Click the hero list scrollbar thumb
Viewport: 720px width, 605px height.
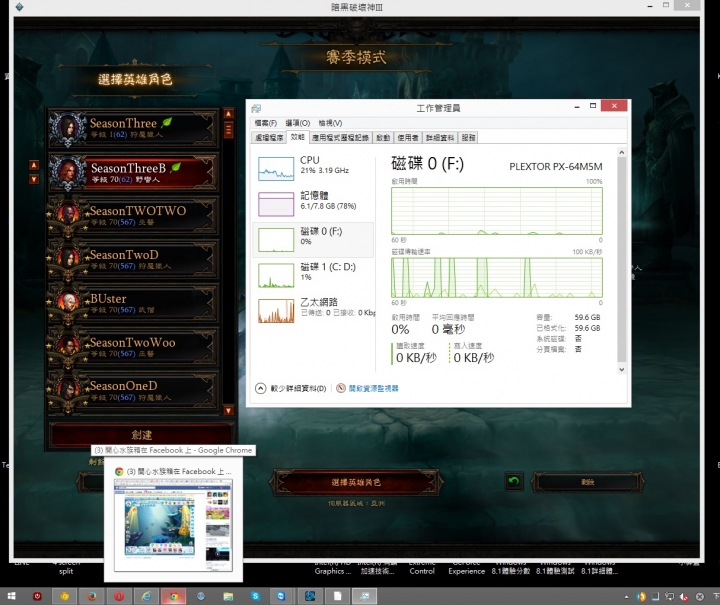228,130
